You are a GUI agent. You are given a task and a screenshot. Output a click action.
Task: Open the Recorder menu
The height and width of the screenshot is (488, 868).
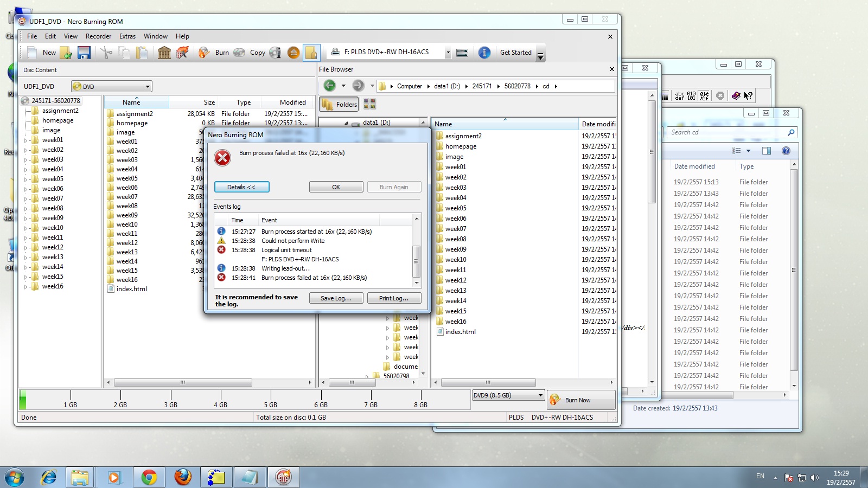[98, 36]
